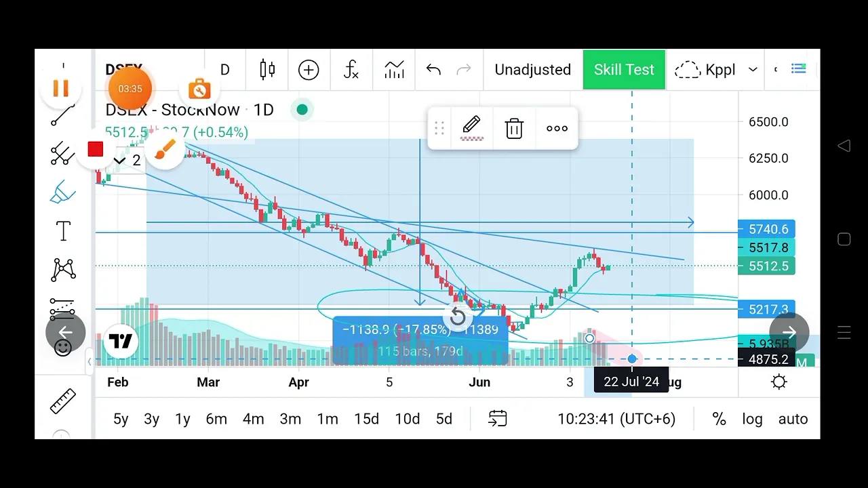The image size is (868, 488).
Task: Tap the Android home square button
Action: click(x=844, y=239)
